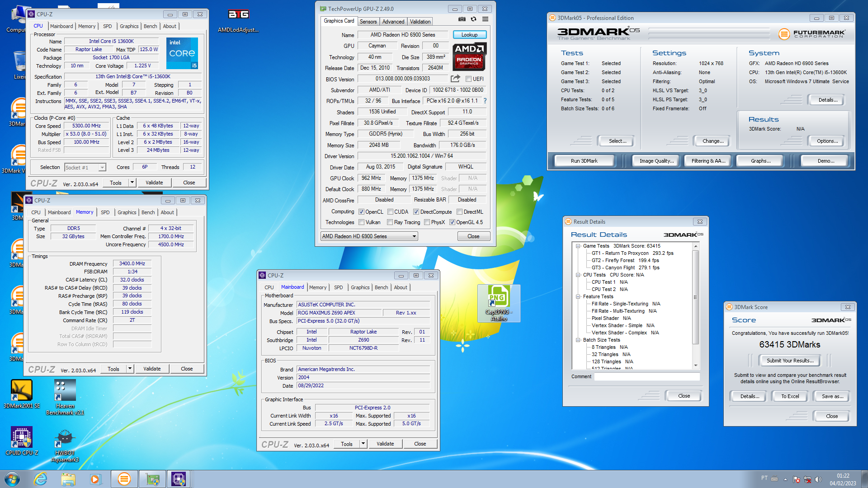Open the AMD Radeon HD 6900 Series GPU dropdown
Image resolution: width=868 pixels, height=488 pixels.
coord(369,236)
